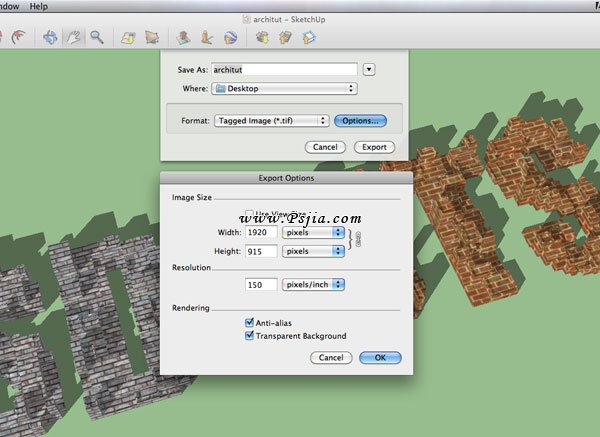Image resolution: width=600 pixels, height=437 pixels.
Task: Open the Help menu
Action: (38, 6)
